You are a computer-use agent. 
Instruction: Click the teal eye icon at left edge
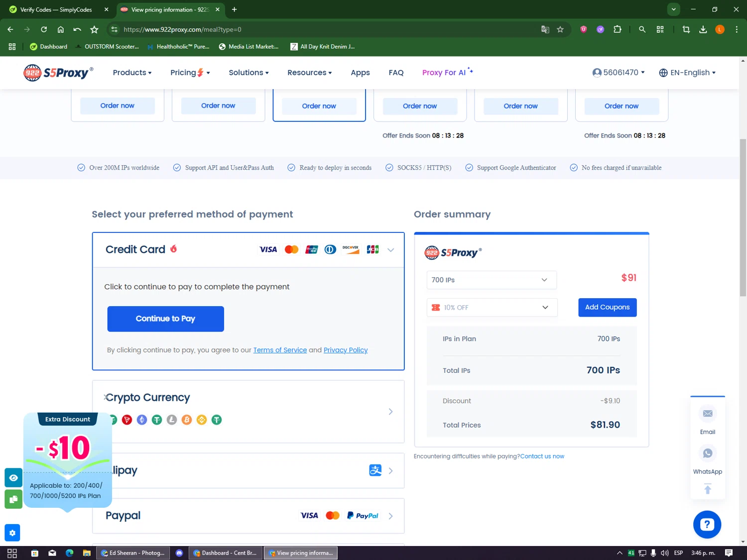click(x=13, y=478)
